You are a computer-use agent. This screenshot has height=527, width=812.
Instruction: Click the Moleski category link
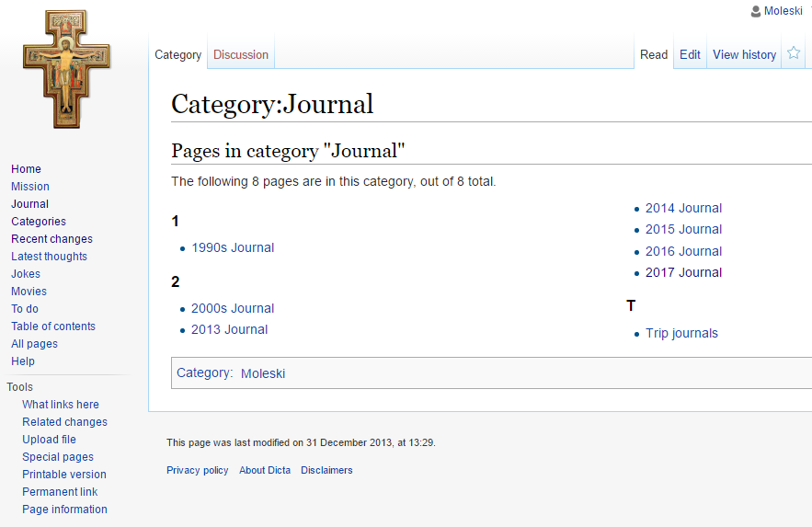pyautogui.click(x=263, y=373)
